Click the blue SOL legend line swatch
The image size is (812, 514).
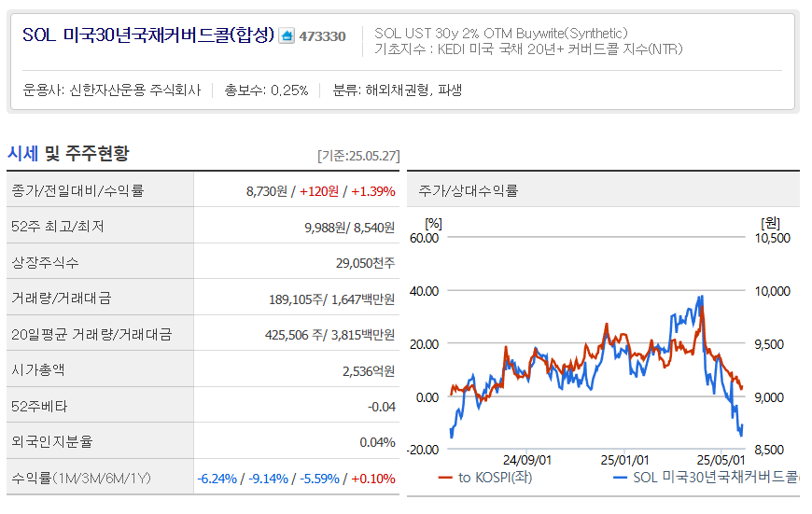[x=620, y=478]
